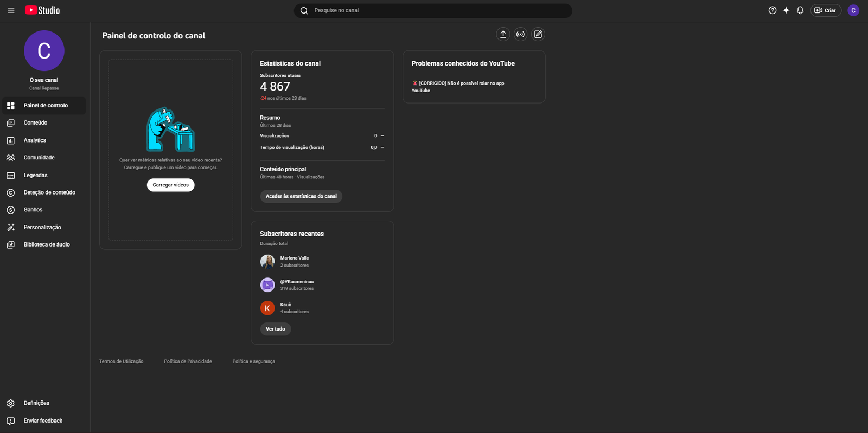The height and width of the screenshot is (433, 868).
Task: Click the go live icon
Action: click(520, 34)
